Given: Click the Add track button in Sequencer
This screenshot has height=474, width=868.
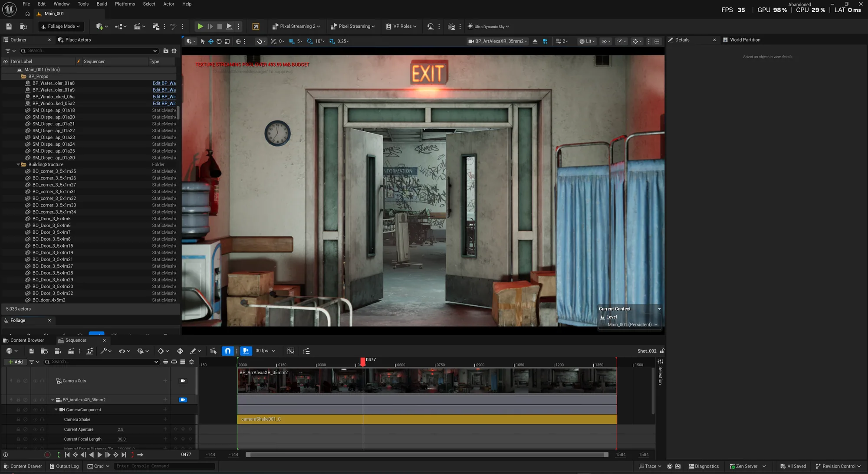Looking at the screenshot, I should pyautogui.click(x=15, y=362).
